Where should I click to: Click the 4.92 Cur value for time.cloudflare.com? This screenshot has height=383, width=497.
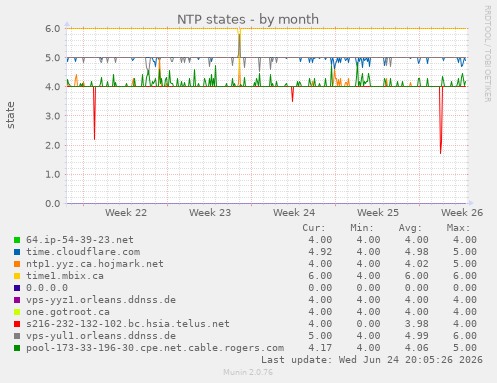(x=320, y=252)
